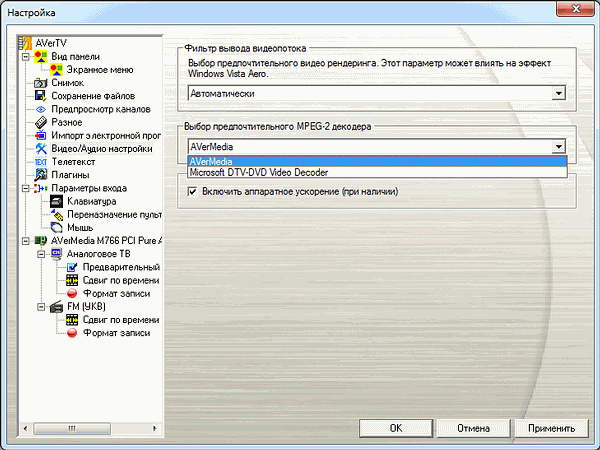The width and height of the screenshot is (600, 450).
Task: Select the Клавиатура keyboard icon
Action: (57, 201)
